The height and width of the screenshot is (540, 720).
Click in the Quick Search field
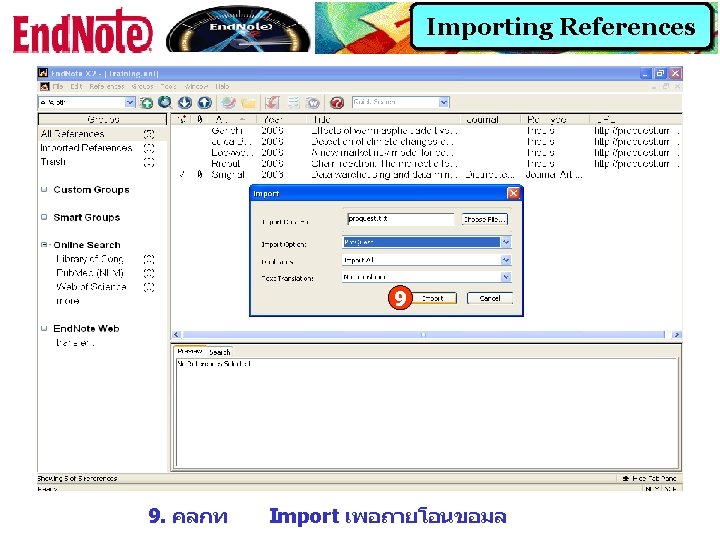click(x=395, y=102)
